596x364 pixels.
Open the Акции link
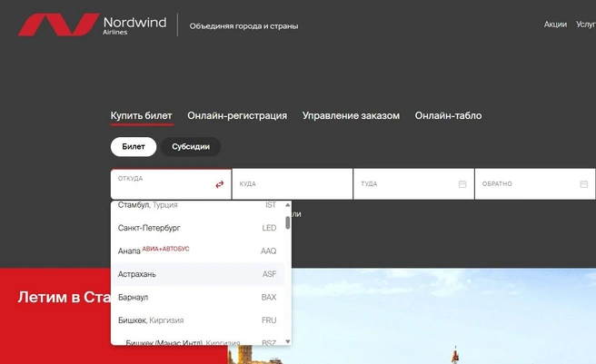(555, 25)
